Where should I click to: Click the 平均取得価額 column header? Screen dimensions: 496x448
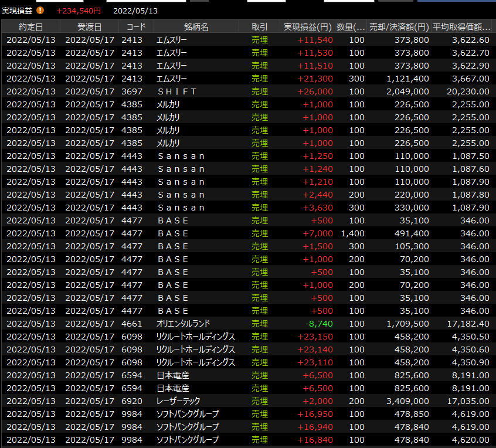coord(461,27)
